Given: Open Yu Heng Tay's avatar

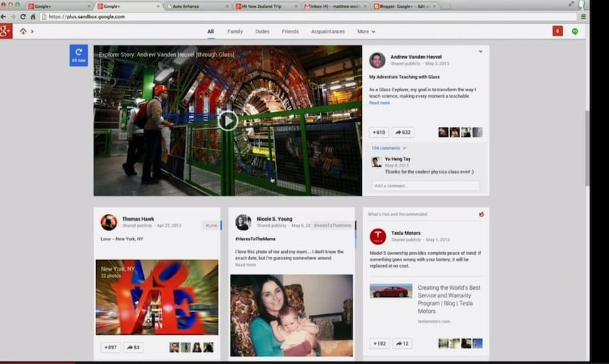Looking at the screenshot, I should click(376, 162).
